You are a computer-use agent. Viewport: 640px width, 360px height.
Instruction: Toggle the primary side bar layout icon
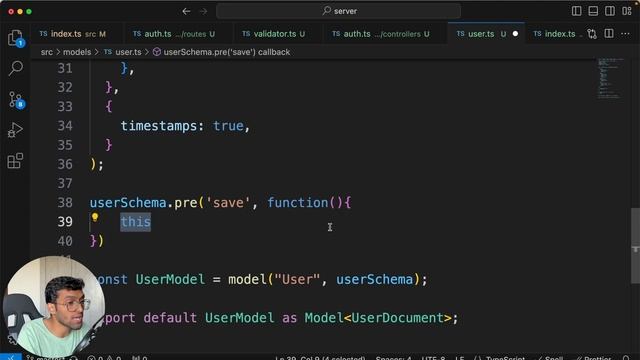coord(576,11)
